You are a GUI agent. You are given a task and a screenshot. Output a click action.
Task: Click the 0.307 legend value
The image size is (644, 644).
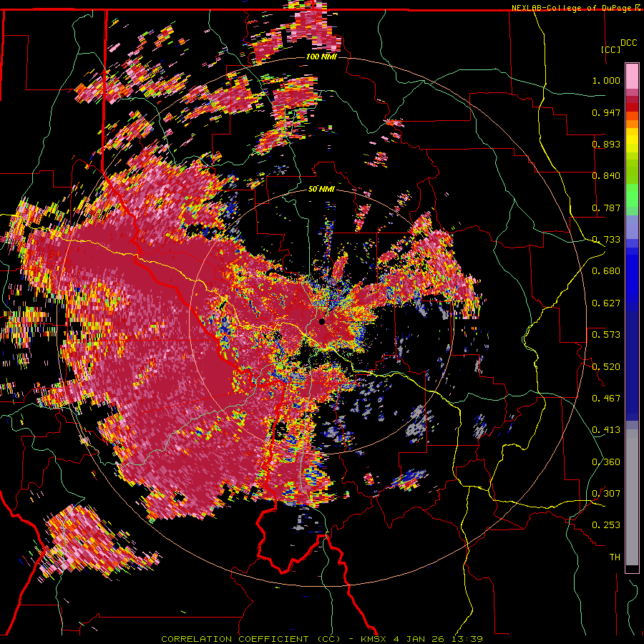pos(606,494)
